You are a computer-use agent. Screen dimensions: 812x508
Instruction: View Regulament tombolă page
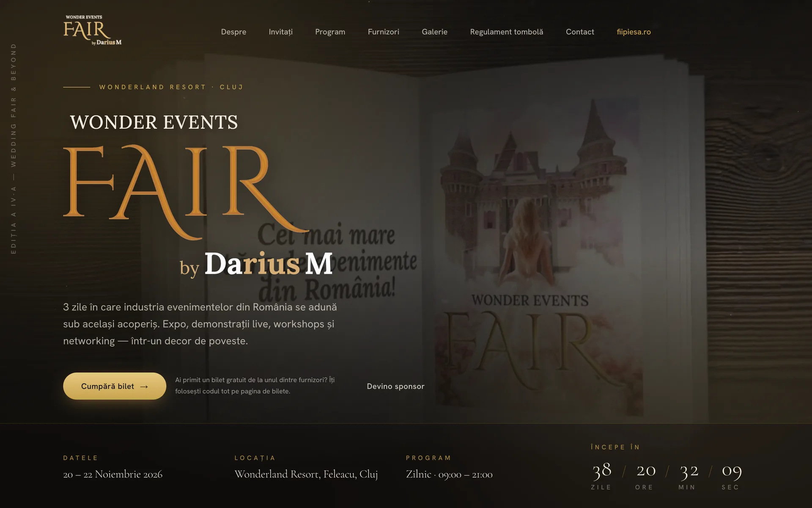[x=507, y=32]
